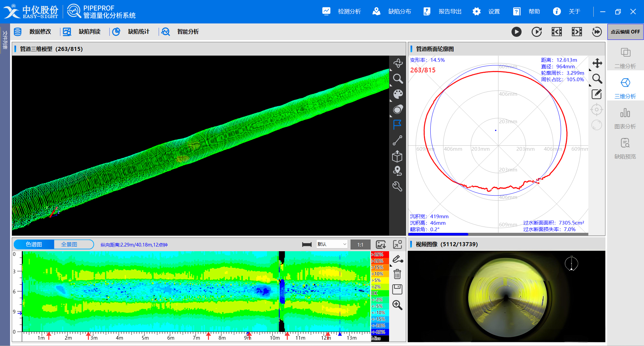
Task: Select the line measurement tool
Action: point(397,140)
